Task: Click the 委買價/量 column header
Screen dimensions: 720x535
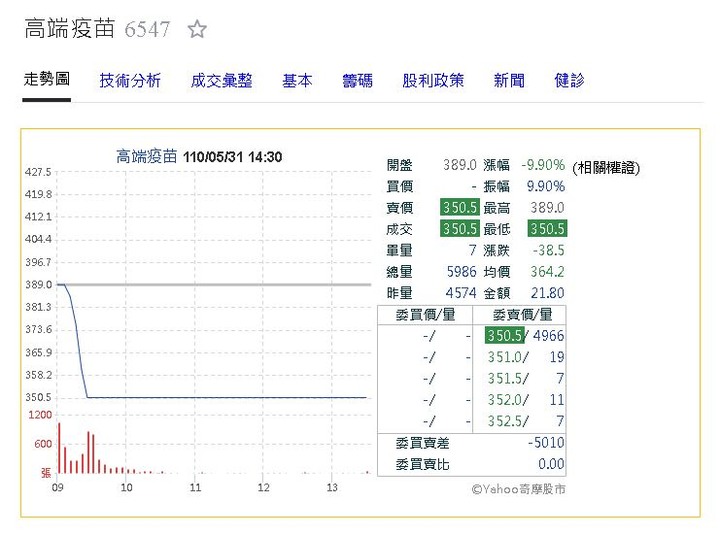Action: point(425,315)
